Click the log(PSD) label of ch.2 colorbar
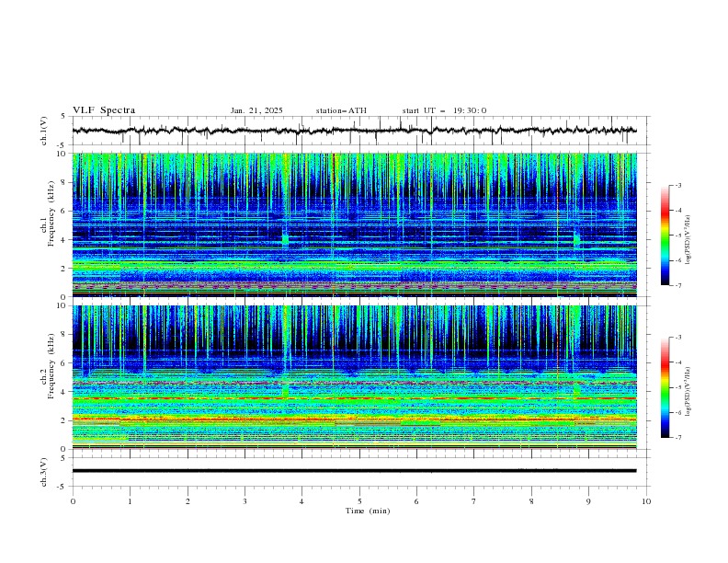 (x=688, y=392)
